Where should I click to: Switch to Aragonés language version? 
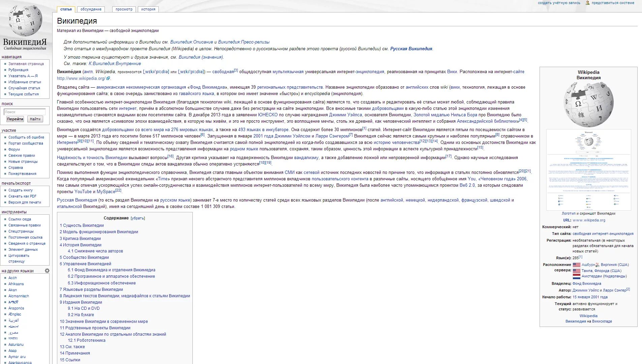click(16, 308)
